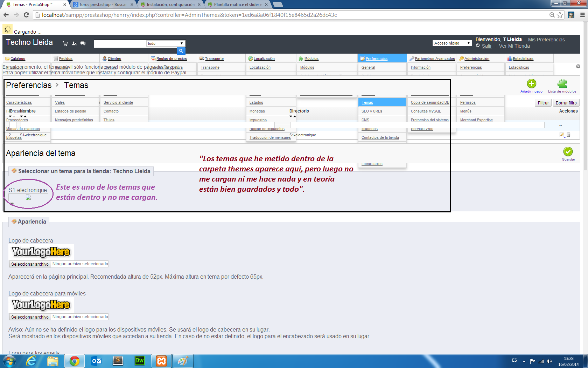Select Permisos in the Administración submenu
The image size is (588, 368).
click(468, 102)
